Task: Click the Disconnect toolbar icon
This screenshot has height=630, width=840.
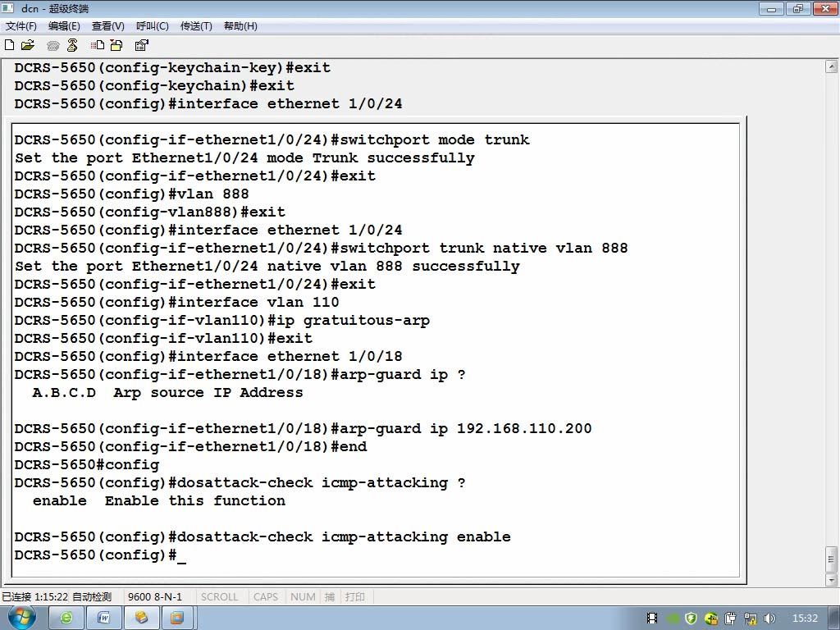Action: (72, 45)
